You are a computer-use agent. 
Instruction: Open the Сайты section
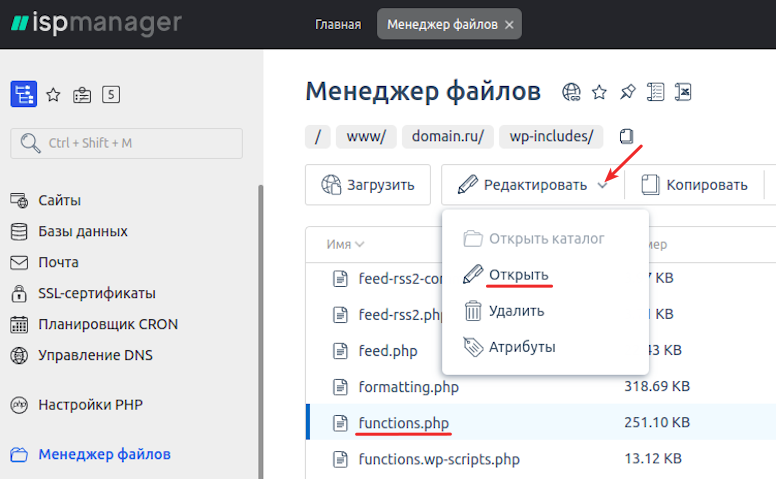pyautogui.click(x=59, y=200)
